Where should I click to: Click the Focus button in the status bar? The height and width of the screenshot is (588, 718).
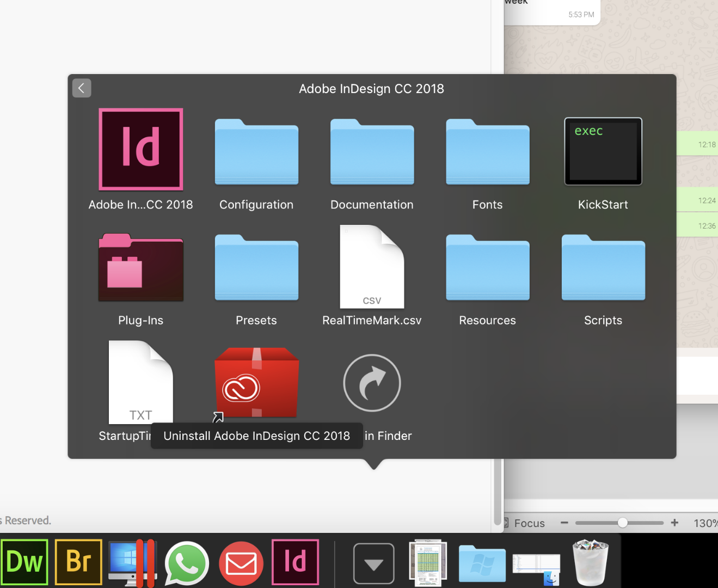tap(524, 523)
